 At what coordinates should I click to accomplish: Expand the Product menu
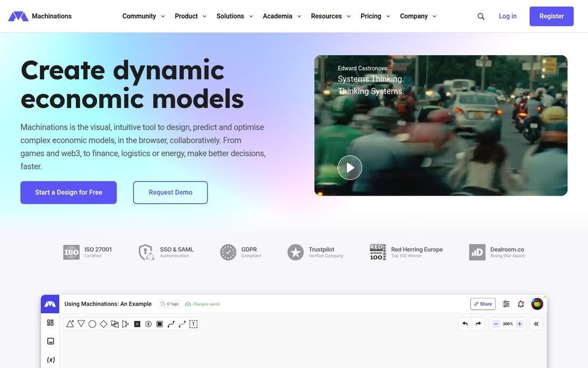coord(191,16)
